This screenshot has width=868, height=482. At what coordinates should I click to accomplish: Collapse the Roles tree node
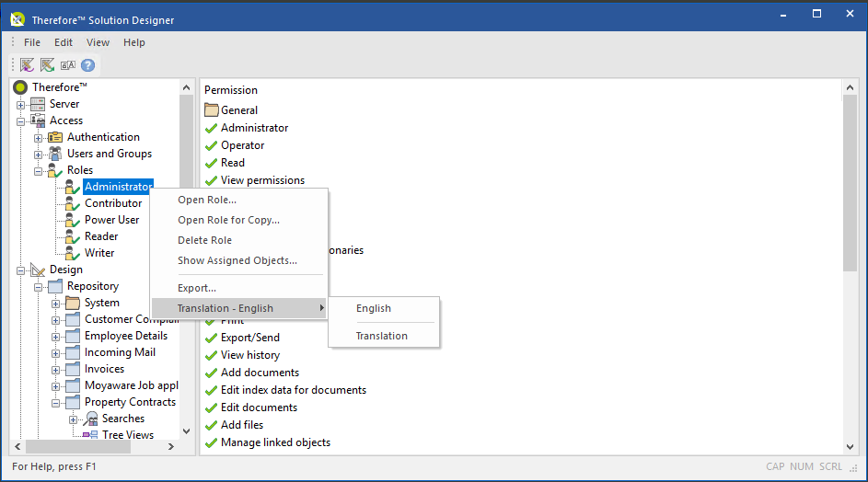[38, 171]
